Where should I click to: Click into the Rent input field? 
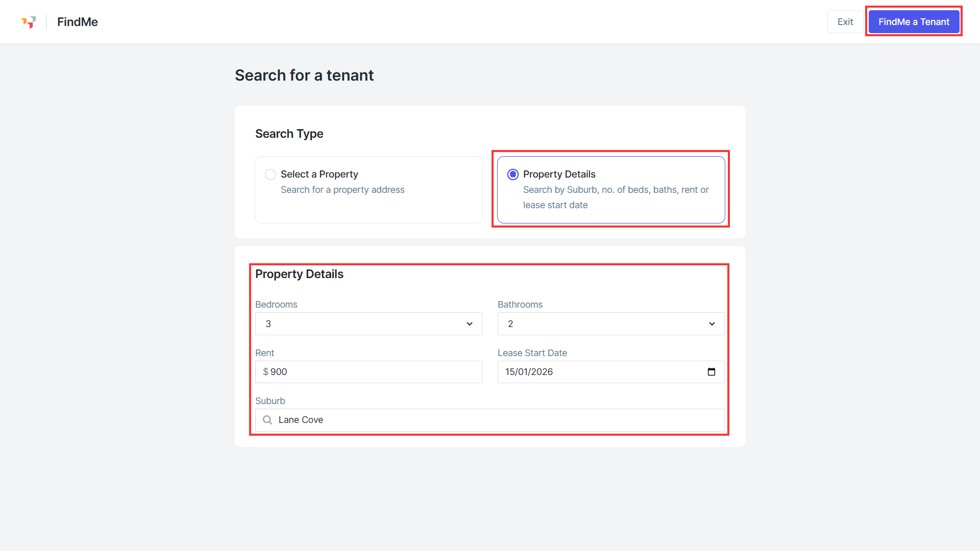click(369, 372)
